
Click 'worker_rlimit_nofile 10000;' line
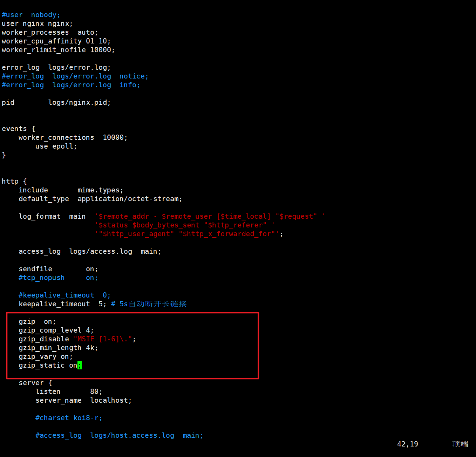(x=58, y=50)
